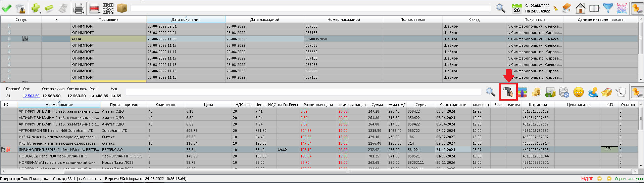Viewport: 644px width, 183px height.
Task: Click the green checkmark confirm icon
Action: [x=6, y=8]
